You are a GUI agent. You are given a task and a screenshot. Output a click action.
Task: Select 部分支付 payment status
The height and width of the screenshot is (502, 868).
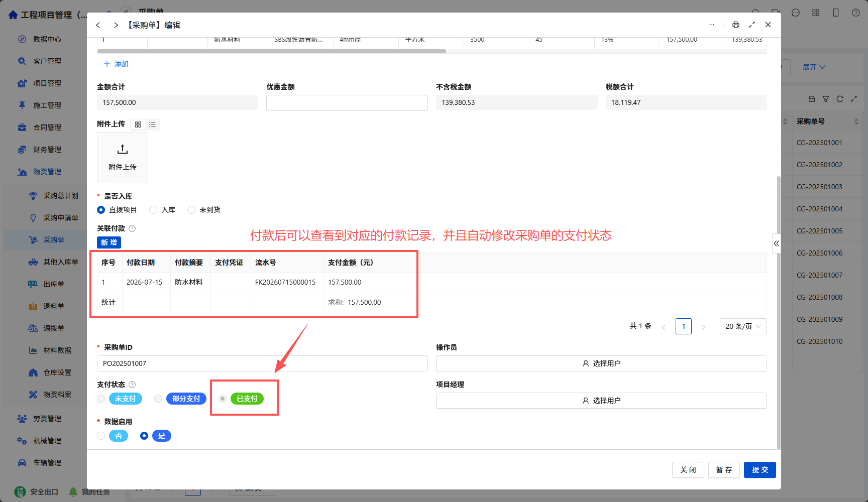point(158,399)
